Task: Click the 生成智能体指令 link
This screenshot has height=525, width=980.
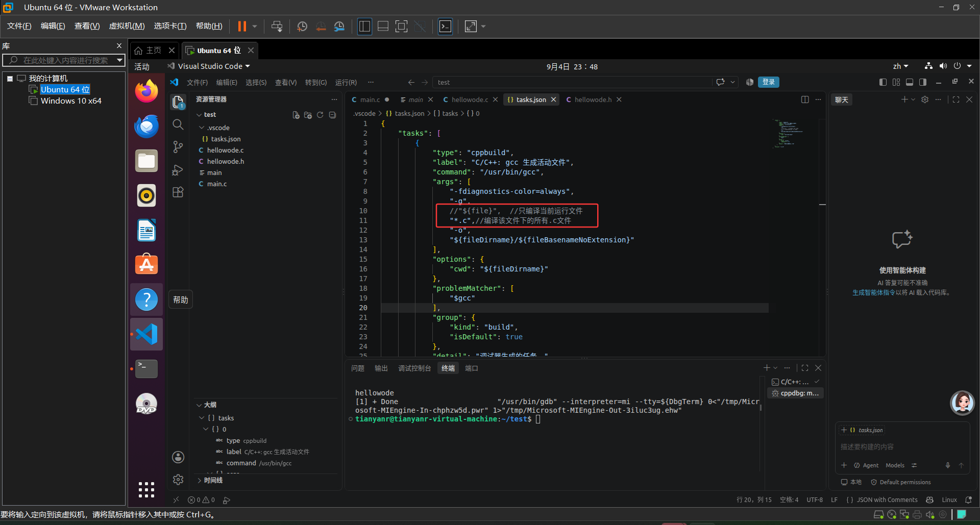Action: click(873, 292)
